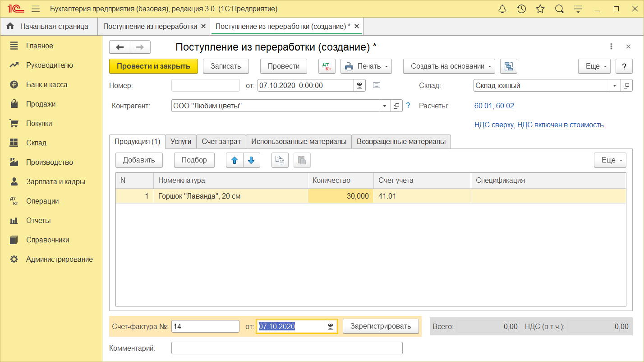
Task: Switch to the Услуги tab
Action: [181, 142]
